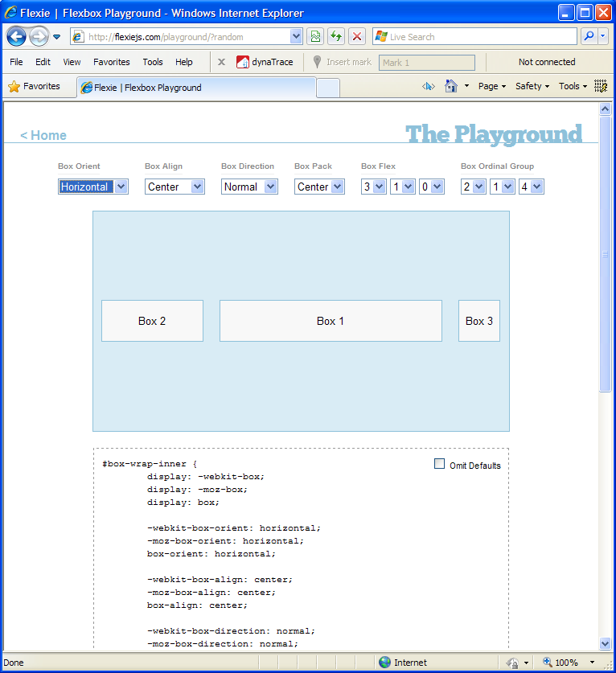Open the zoom level dropdown arrow
This screenshot has height=673, width=616.
click(x=592, y=663)
